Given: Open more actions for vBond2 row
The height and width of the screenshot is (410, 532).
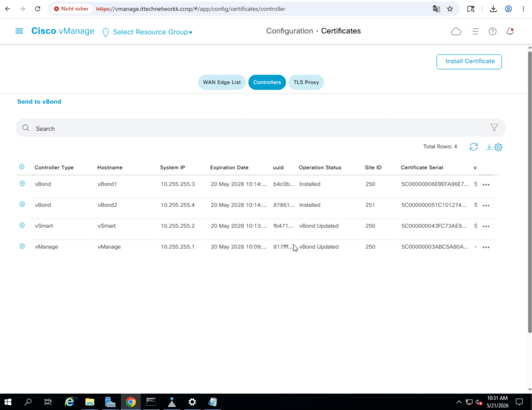Looking at the screenshot, I should coord(486,205).
